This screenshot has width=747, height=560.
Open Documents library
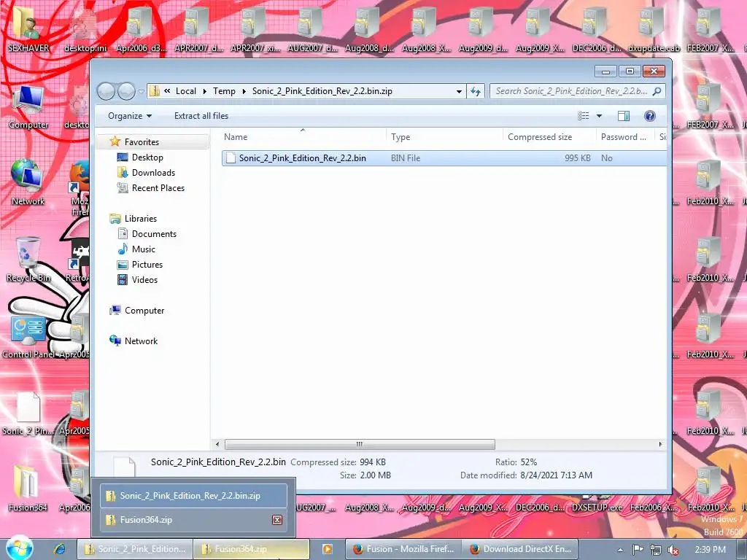pos(154,234)
